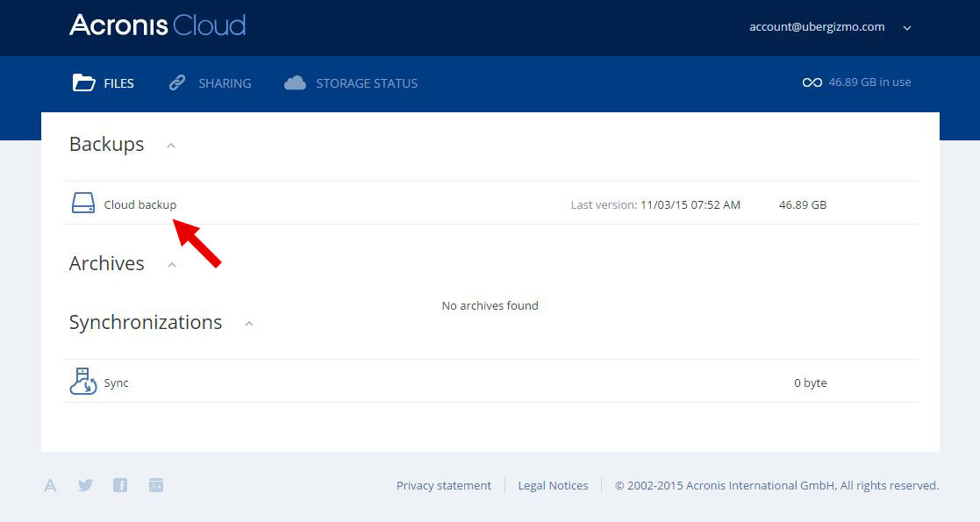Click the Storage Status cloud icon
The width and height of the screenshot is (980, 522).
295,82
